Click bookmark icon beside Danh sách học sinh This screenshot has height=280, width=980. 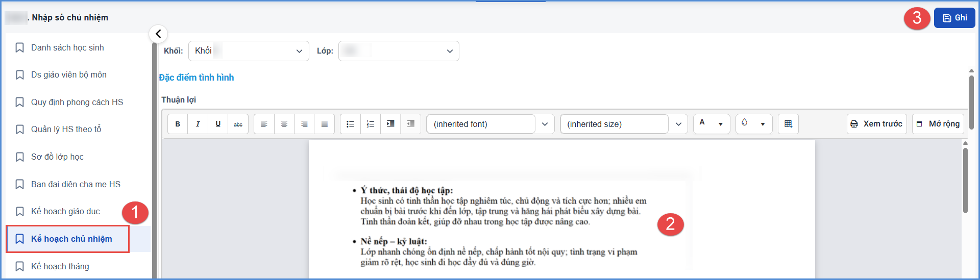click(x=20, y=47)
